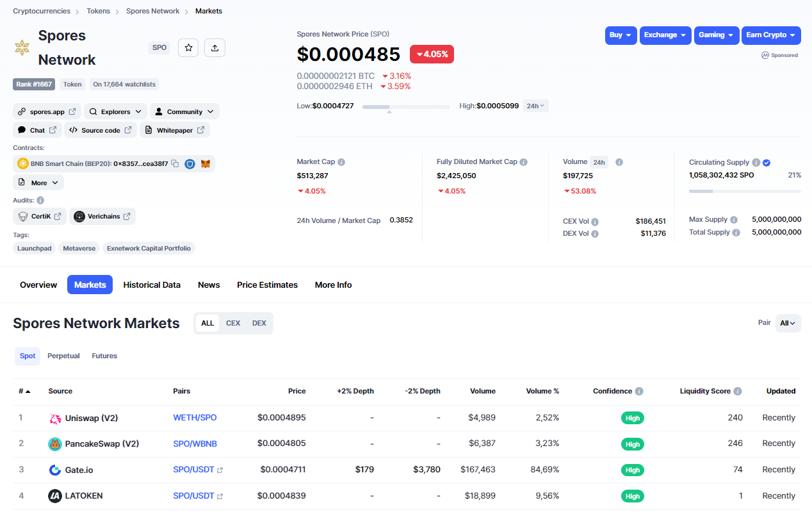812x514 pixels.
Task: Open the Overview tab
Action: coord(38,285)
